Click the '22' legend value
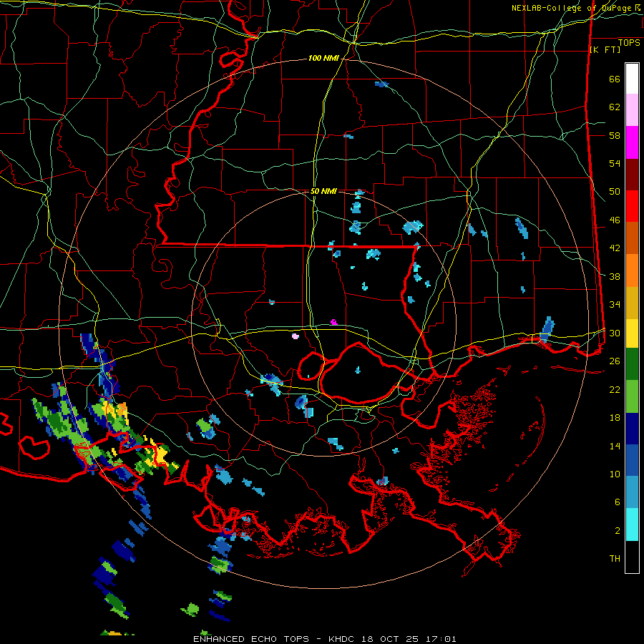644x644 pixels. click(615, 389)
